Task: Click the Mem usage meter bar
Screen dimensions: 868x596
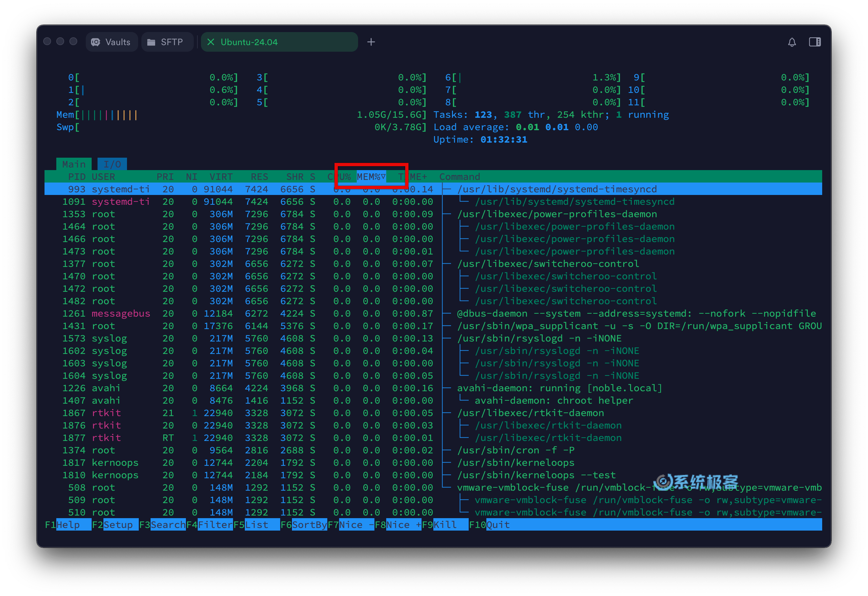Action: 241,114
